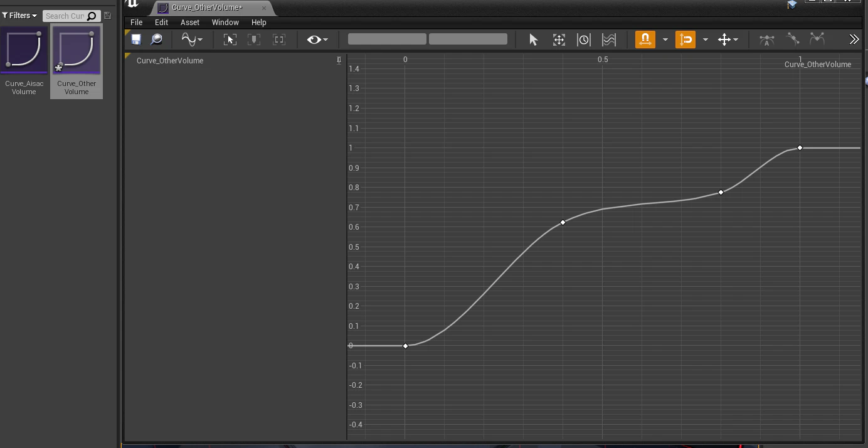Toggle the pin on Curve_OtherVolume row

click(x=339, y=60)
